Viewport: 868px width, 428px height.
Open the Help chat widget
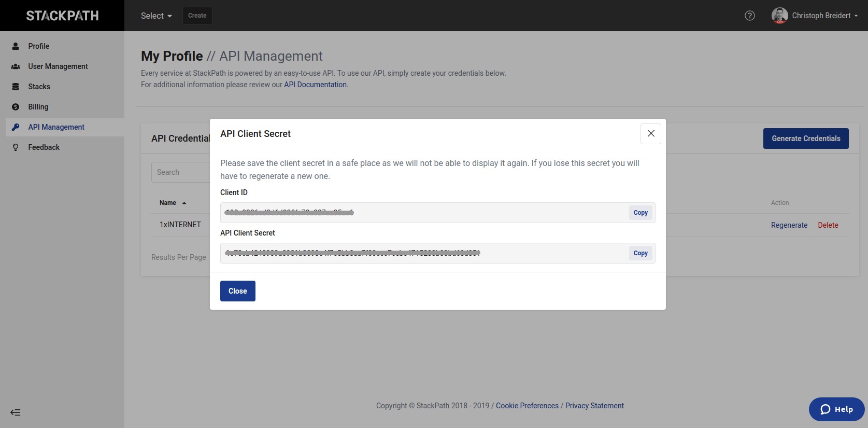(x=836, y=409)
